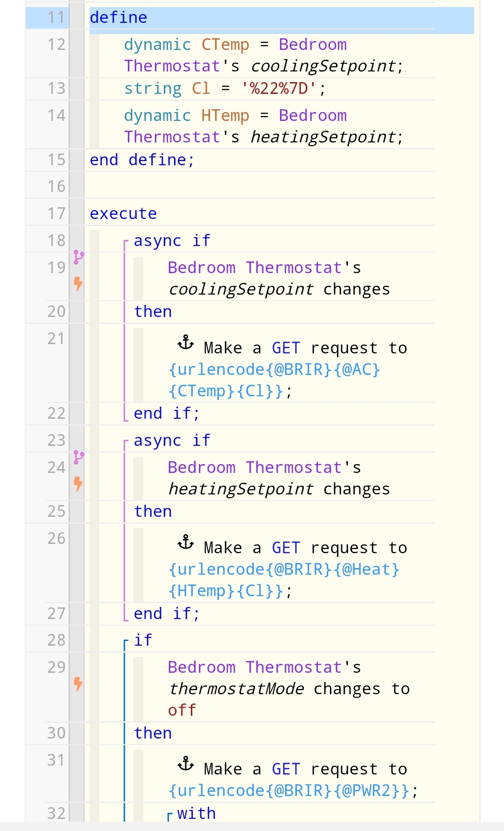Click the second async if on line 23

click(x=172, y=441)
